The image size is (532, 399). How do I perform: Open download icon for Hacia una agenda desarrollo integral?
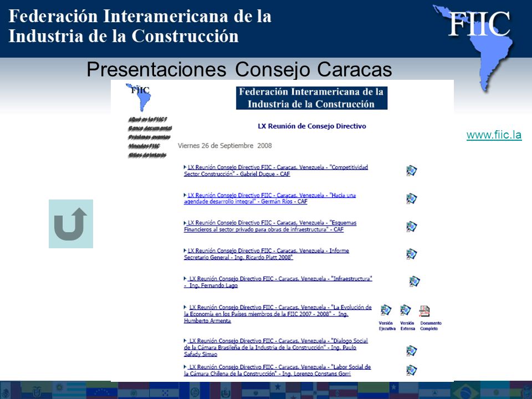(411, 198)
